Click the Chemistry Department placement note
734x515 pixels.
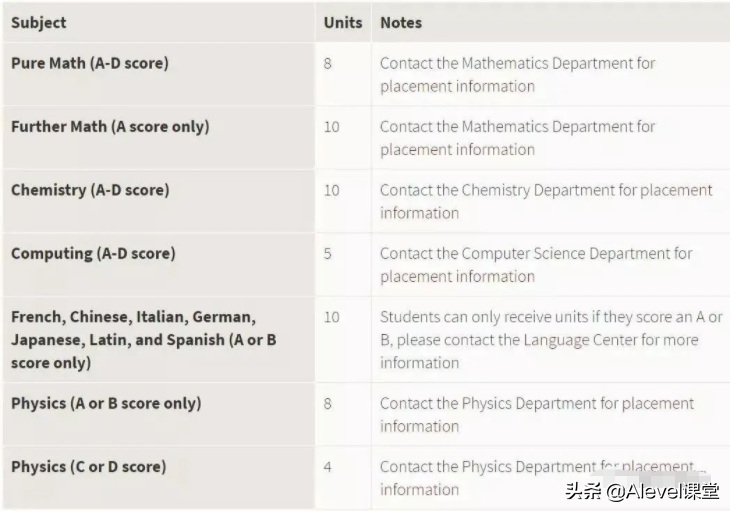546,201
